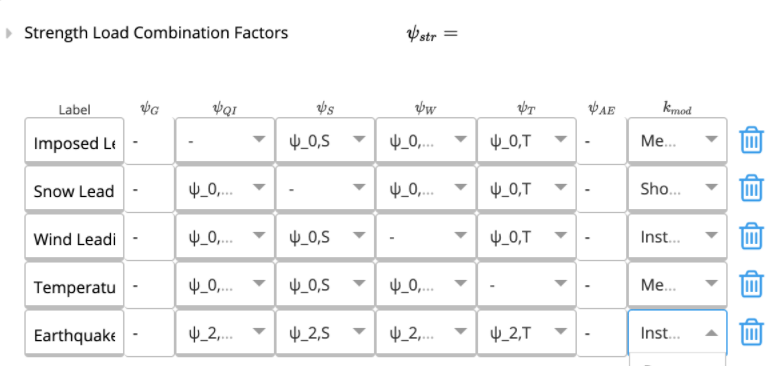
Task: Open ψ_W dropdown in Wind Leading row
Action: 426,236
